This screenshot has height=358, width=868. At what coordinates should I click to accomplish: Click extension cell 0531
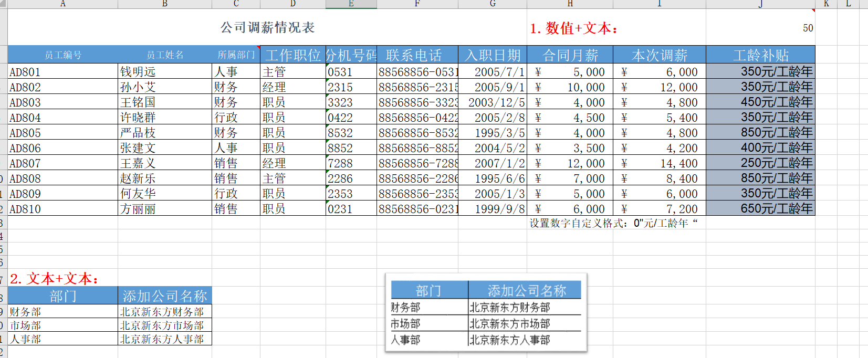click(x=351, y=72)
